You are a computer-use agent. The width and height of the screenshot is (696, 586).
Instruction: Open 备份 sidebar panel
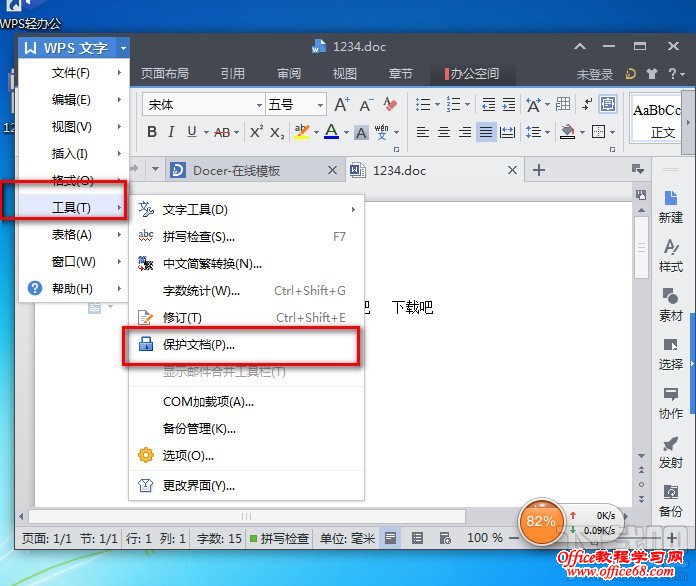[671, 501]
